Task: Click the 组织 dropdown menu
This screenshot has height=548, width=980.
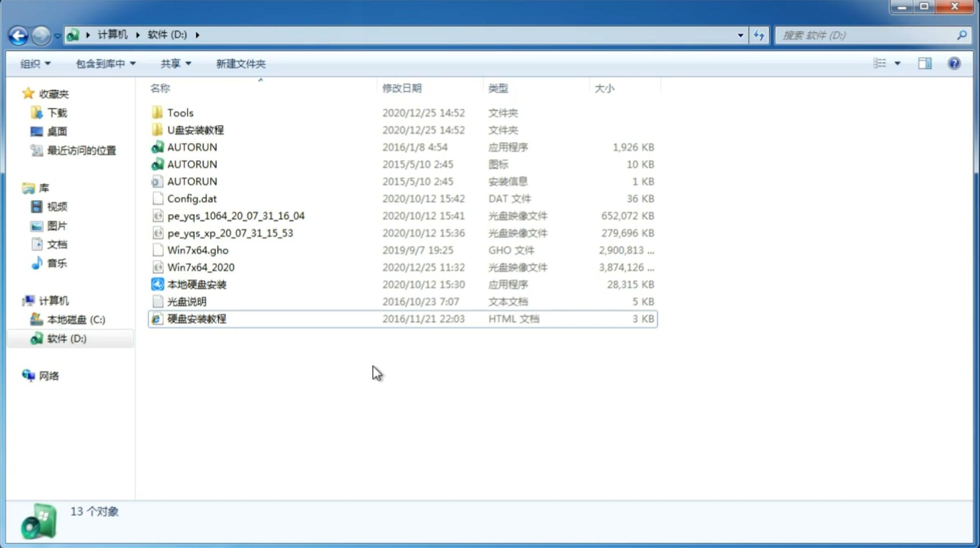Action: pyautogui.click(x=35, y=62)
